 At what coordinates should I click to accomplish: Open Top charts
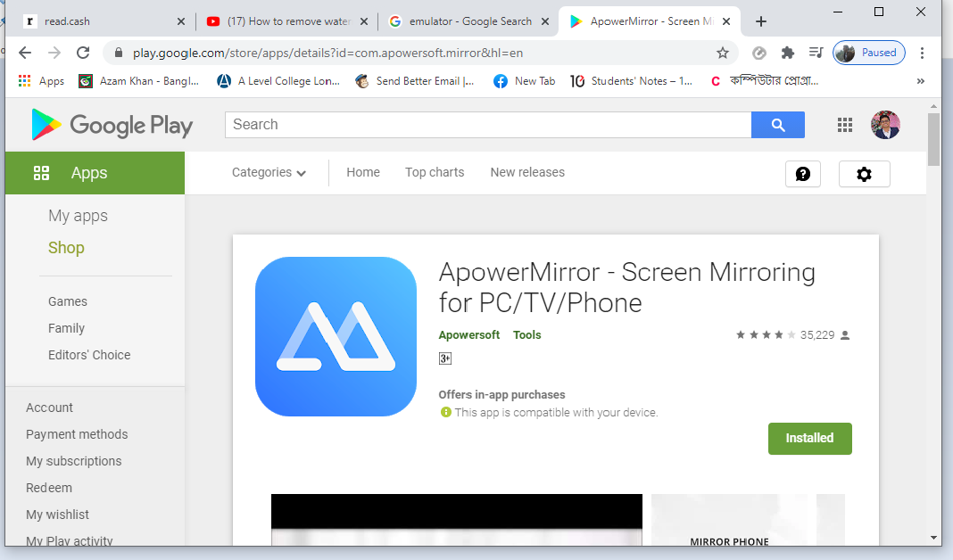point(435,172)
